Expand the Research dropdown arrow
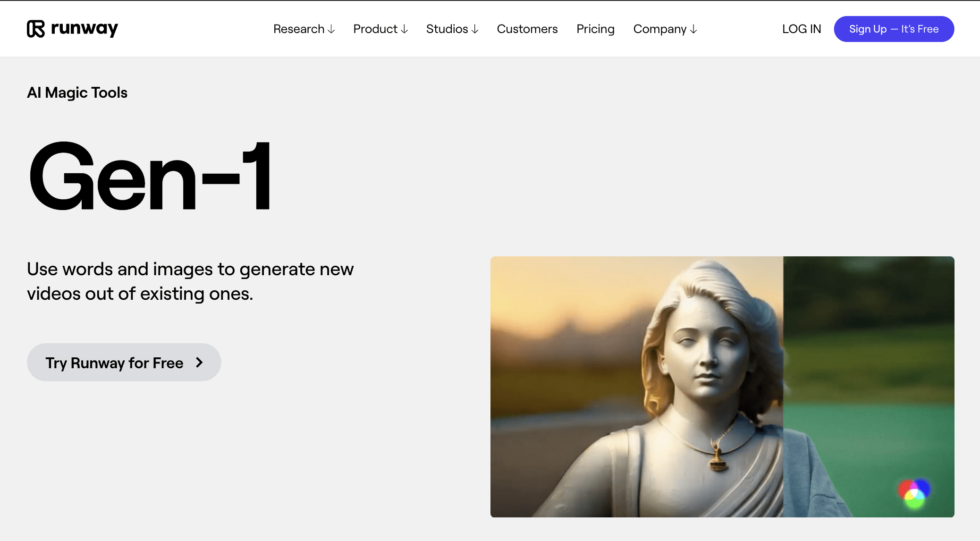Screen dimensions: 980x541 331,29
